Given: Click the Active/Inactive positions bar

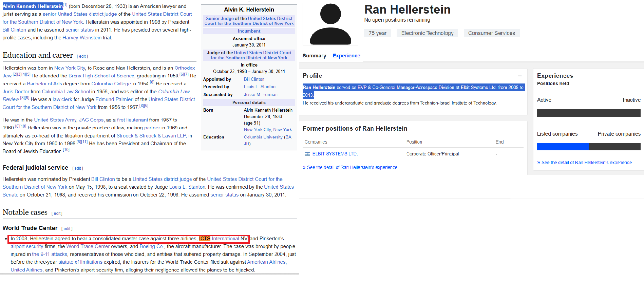Looking at the screenshot, I should point(589,113).
